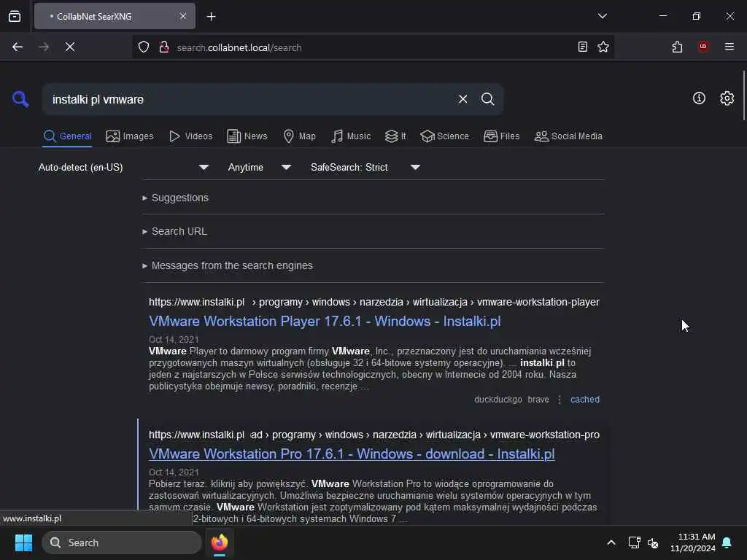The image size is (747, 560).
Task: Click 'brave' engine label on Player result
Action: tap(538, 400)
